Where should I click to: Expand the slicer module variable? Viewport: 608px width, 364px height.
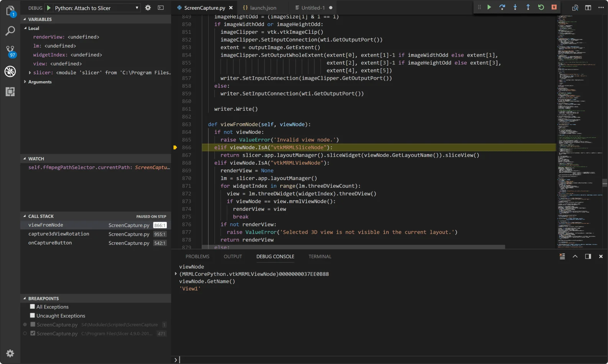(30, 73)
